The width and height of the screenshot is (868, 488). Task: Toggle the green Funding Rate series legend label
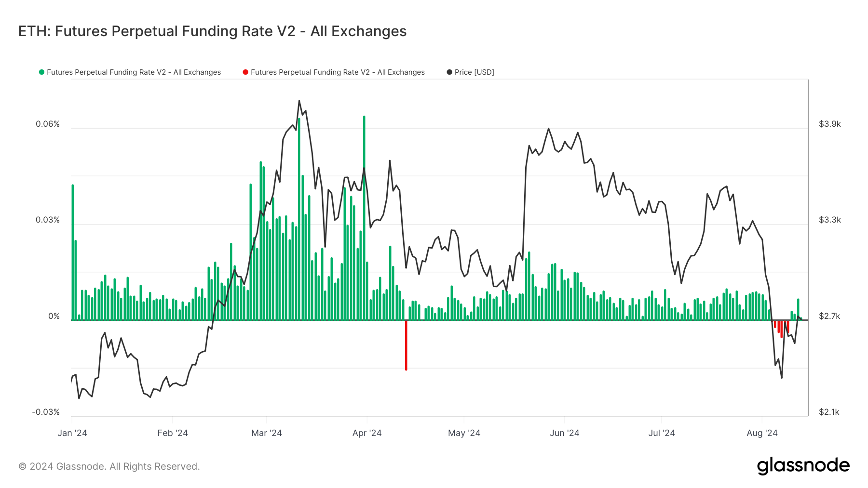point(134,72)
